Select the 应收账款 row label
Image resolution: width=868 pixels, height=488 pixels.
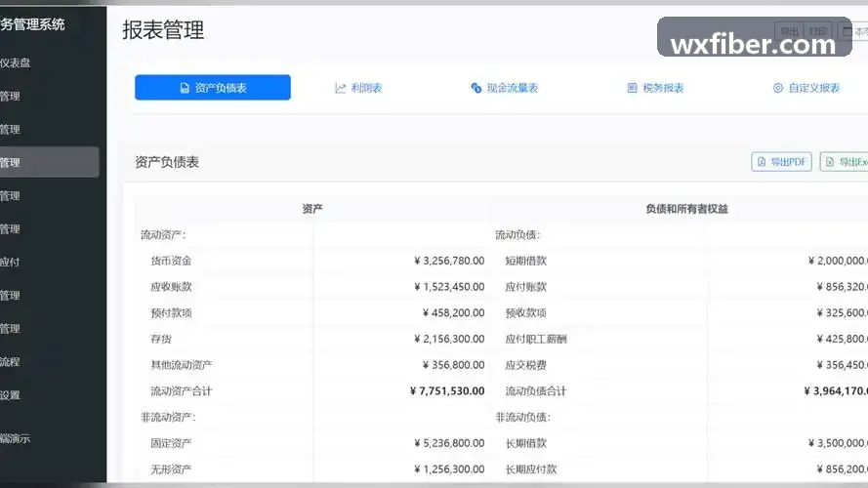(x=171, y=287)
